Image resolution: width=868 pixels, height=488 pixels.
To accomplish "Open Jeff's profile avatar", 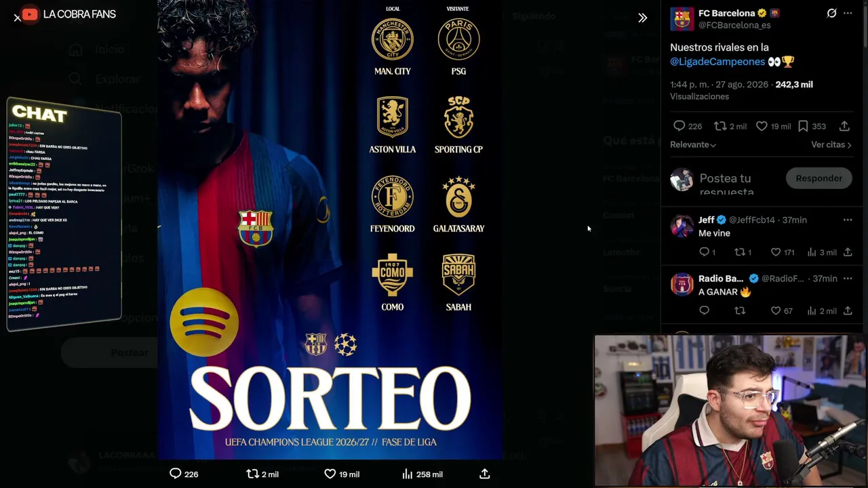I will tap(682, 226).
